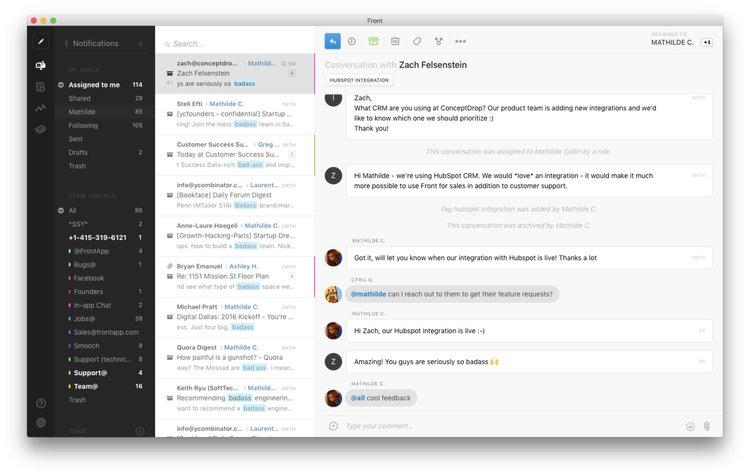
Task: Click the @all mention in comment
Action: point(358,398)
